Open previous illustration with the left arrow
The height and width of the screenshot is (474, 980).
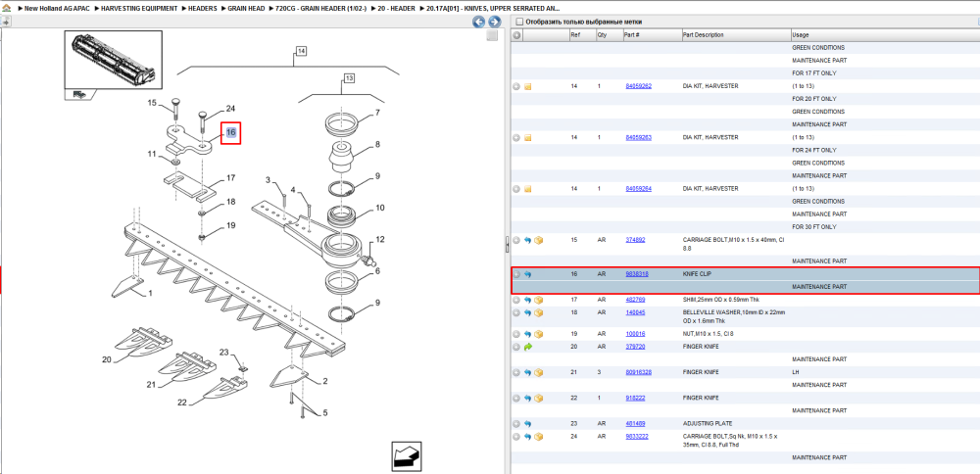click(x=479, y=22)
